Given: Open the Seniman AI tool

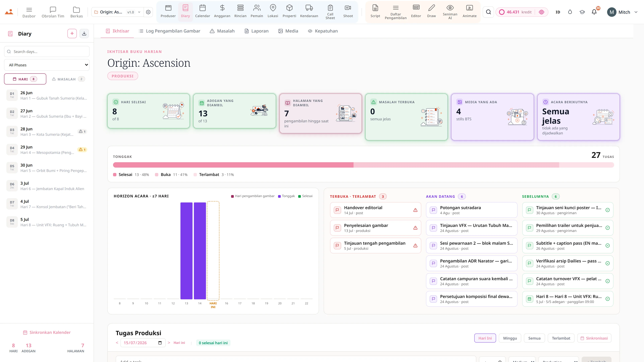Looking at the screenshot, I should pyautogui.click(x=450, y=12).
